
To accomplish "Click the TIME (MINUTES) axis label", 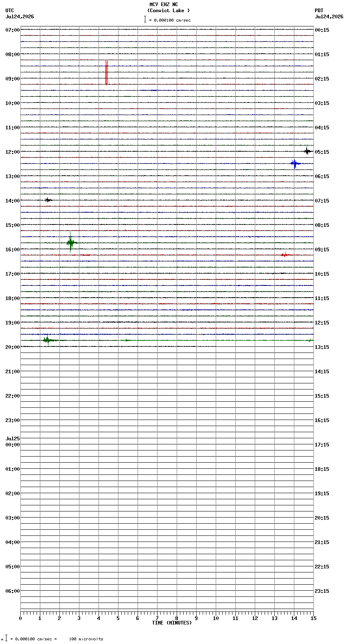I will tap(172, 623).
